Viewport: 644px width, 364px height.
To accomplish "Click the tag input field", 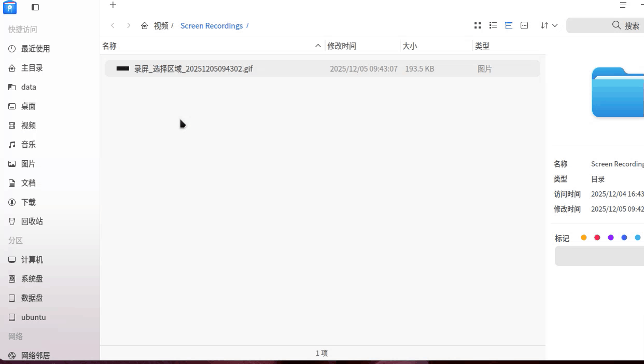I will click(599, 256).
